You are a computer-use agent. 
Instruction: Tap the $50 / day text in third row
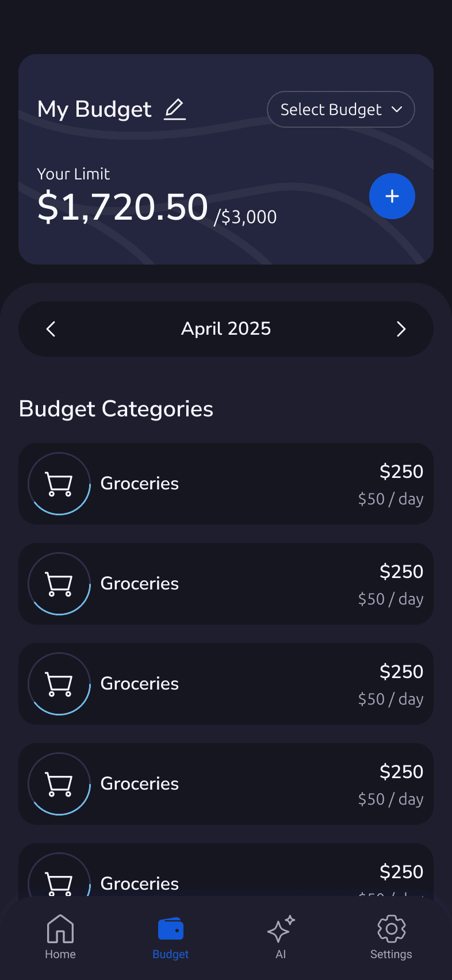pyautogui.click(x=390, y=699)
